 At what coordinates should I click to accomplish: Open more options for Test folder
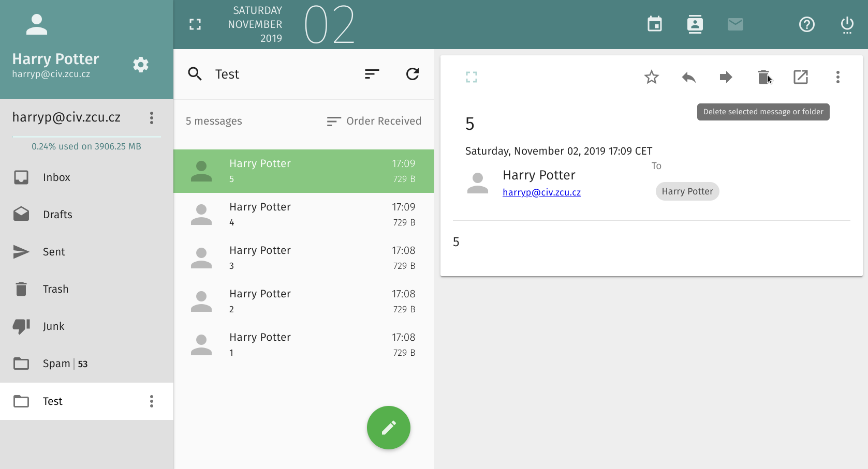click(152, 401)
